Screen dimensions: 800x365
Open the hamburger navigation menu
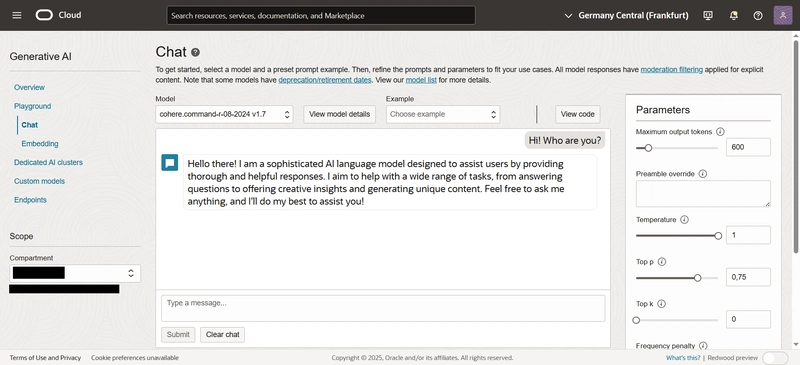pos(17,15)
